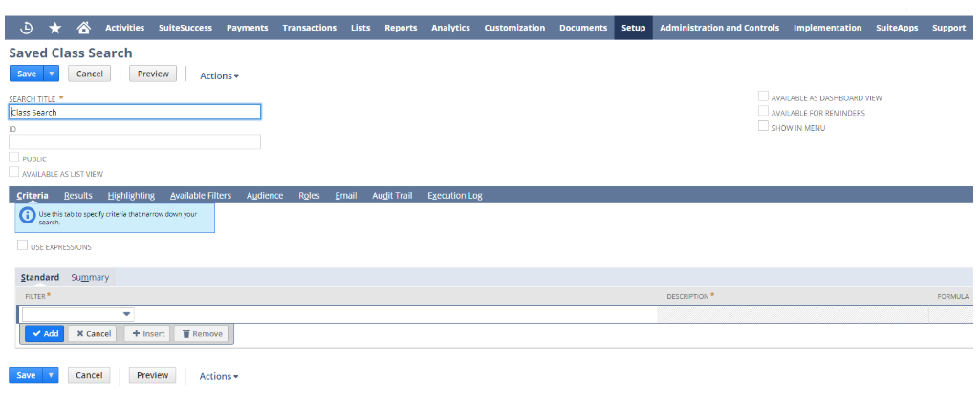Open the Transactions menu
This screenshot has width=980, height=404.
pyautogui.click(x=310, y=28)
